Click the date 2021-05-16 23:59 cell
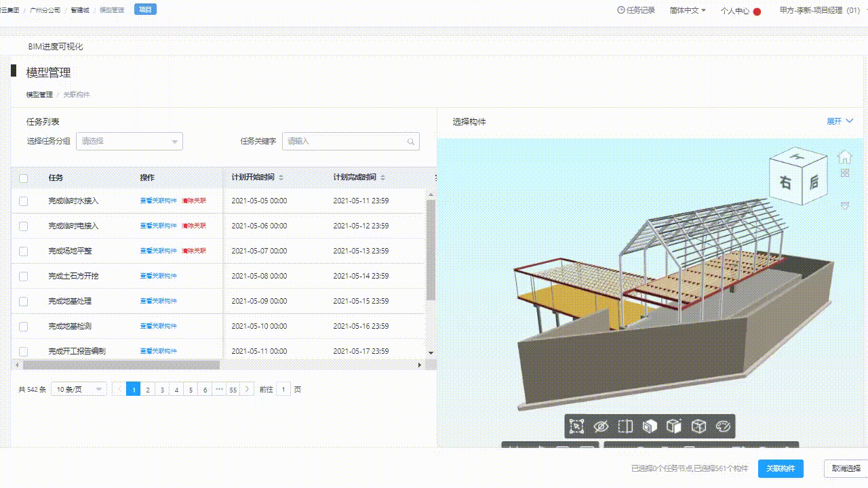Viewport: 868px width, 488px height. 361,327
